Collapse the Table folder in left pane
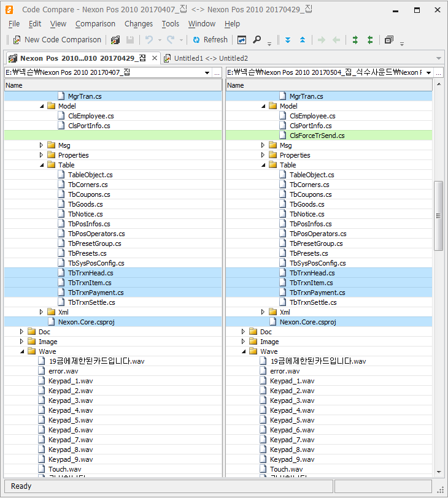This screenshot has width=448, height=498. (42, 165)
